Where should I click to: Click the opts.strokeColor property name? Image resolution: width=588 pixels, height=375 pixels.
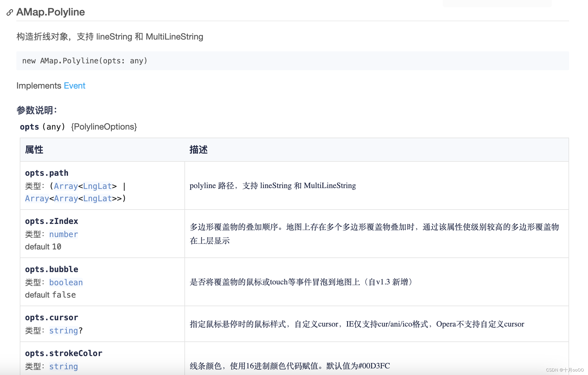[63, 353]
